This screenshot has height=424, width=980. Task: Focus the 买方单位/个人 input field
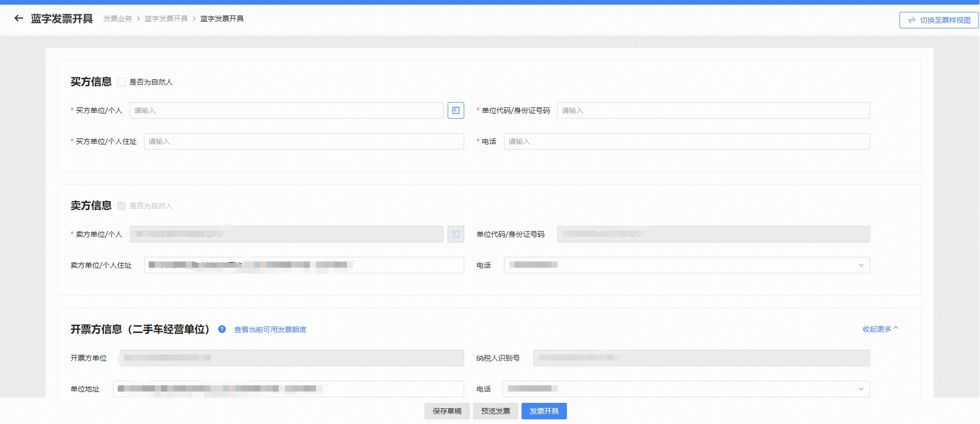tap(286, 110)
